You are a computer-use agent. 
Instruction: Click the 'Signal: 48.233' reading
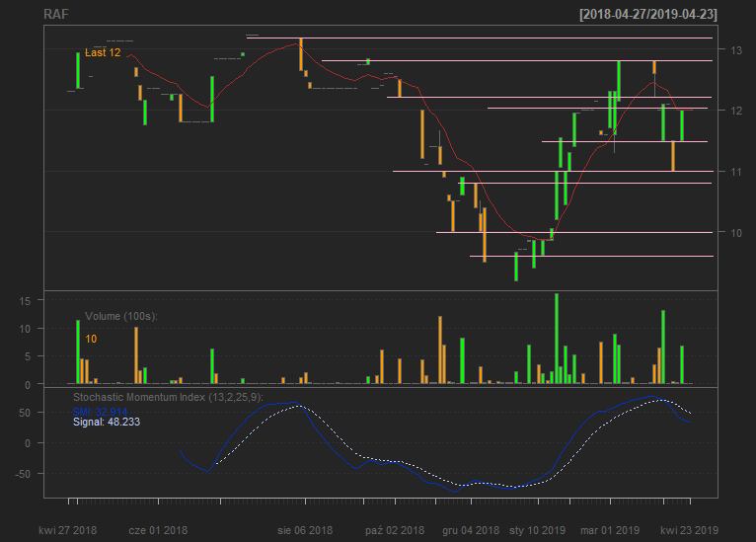click(x=107, y=422)
